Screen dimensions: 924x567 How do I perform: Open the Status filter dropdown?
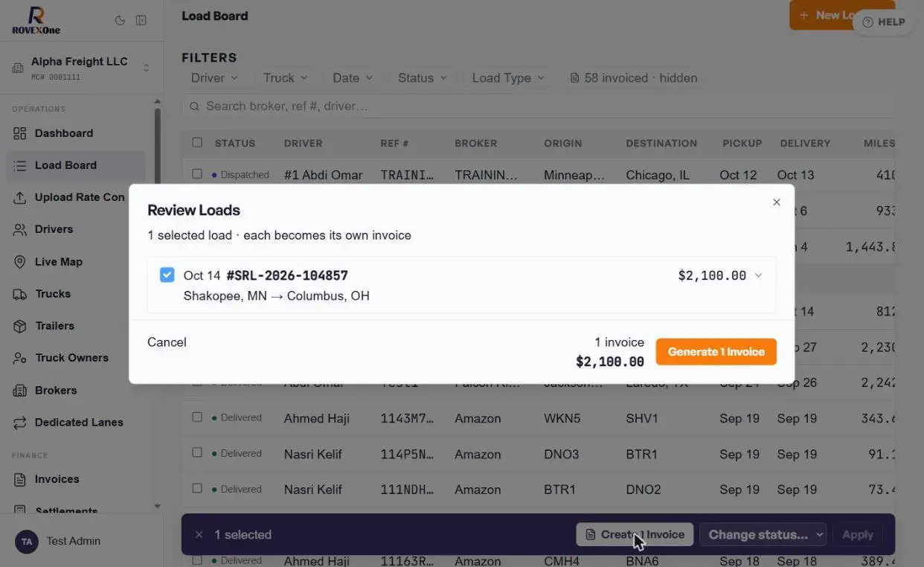click(423, 78)
